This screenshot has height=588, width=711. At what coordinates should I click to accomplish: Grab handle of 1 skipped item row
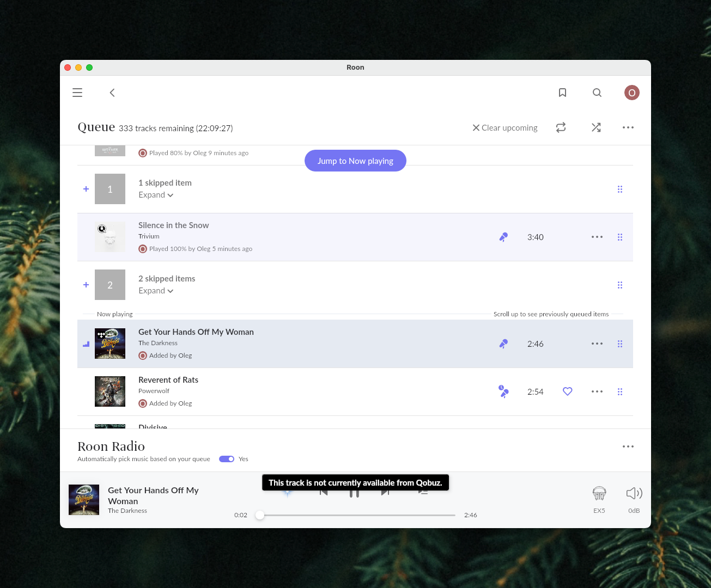620,189
